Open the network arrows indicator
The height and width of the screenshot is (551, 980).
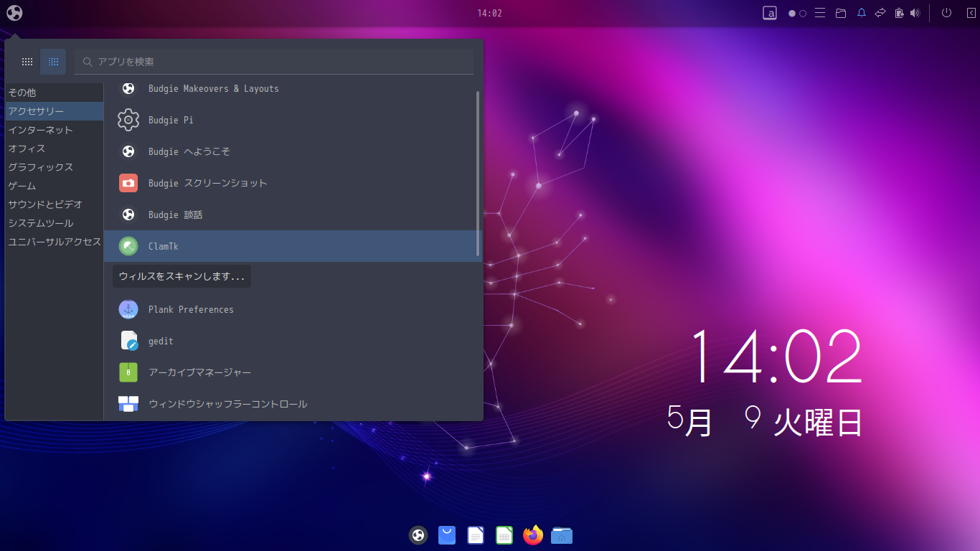point(880,13)
